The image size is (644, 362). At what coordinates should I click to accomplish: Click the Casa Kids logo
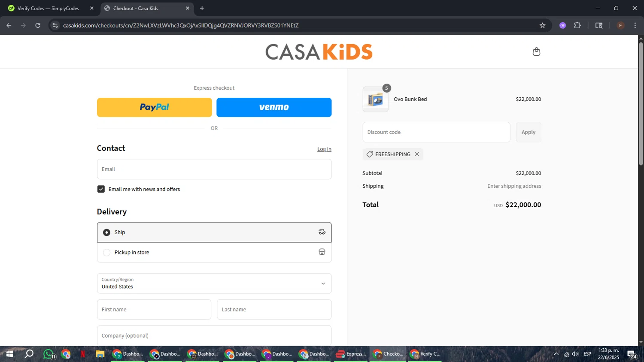click(319, 51)
